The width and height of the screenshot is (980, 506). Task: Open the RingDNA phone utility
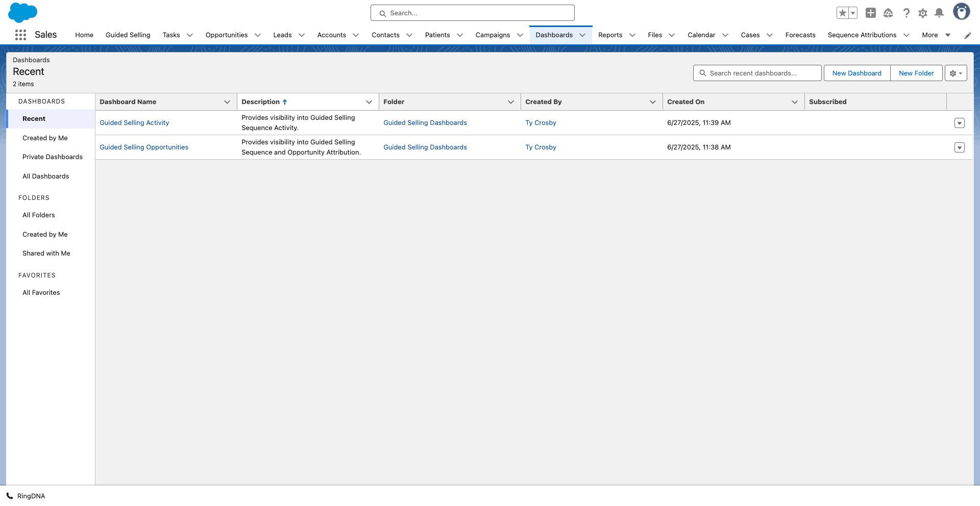click(x=26, y=496)
